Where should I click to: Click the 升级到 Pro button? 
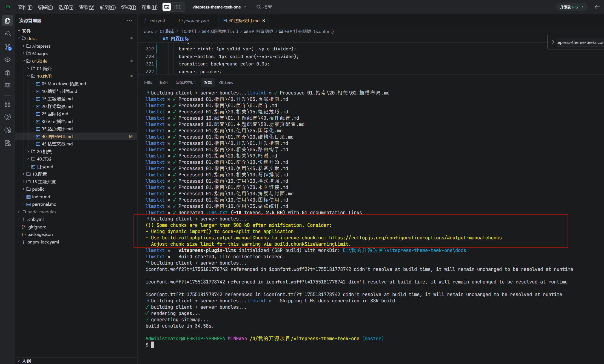tap(571, 7)
